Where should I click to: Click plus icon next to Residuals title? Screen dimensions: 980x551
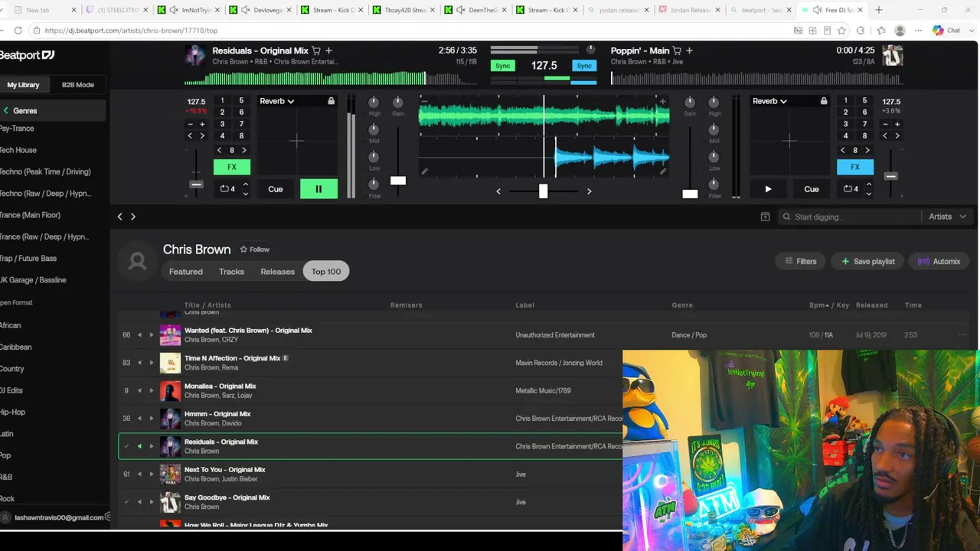click(x=328, y=51)
